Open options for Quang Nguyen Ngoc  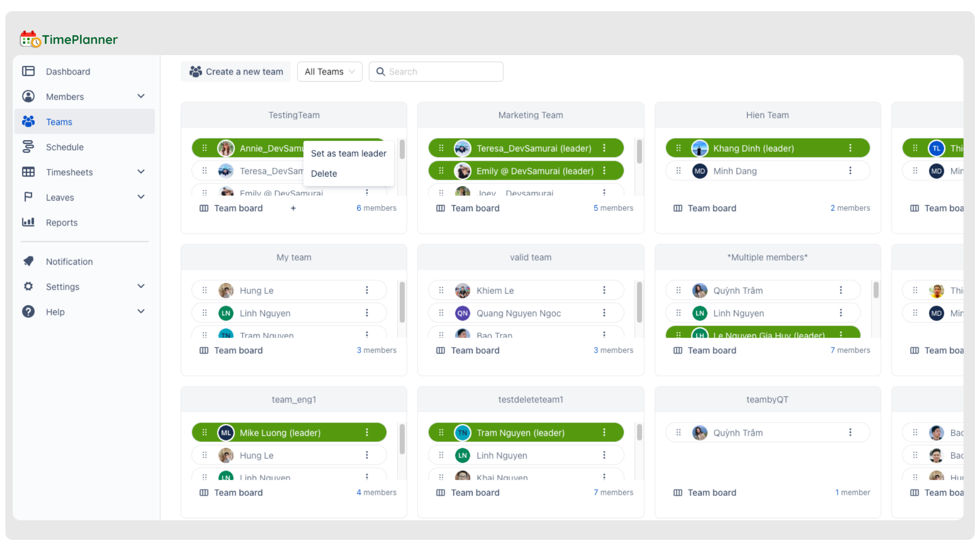[x=604, y=313]
